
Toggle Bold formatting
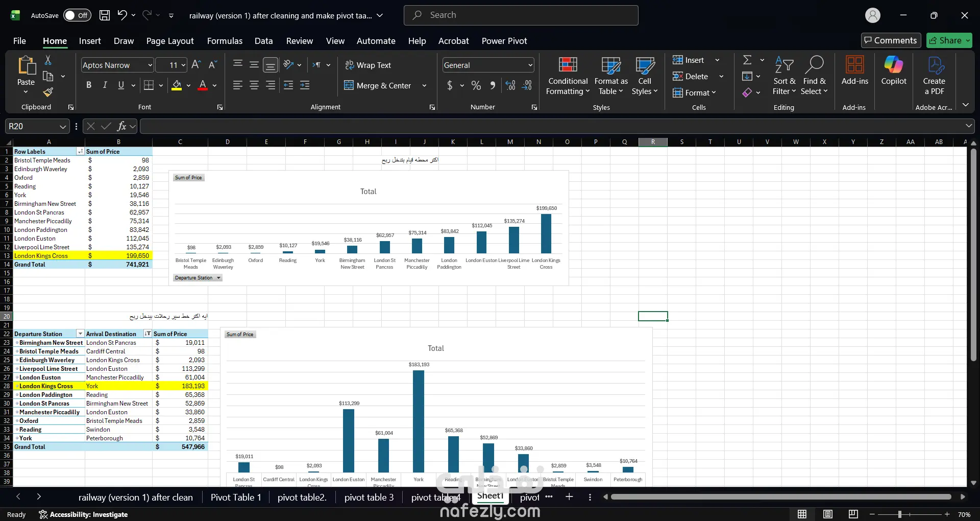pyautogui.click(x=89, y=85)
